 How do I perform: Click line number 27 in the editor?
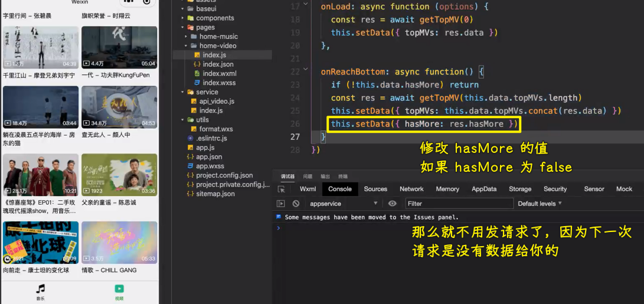pos(295,137)
